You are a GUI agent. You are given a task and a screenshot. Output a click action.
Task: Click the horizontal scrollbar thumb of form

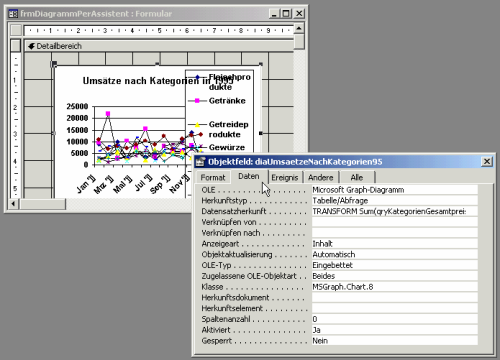click(42, 204)
